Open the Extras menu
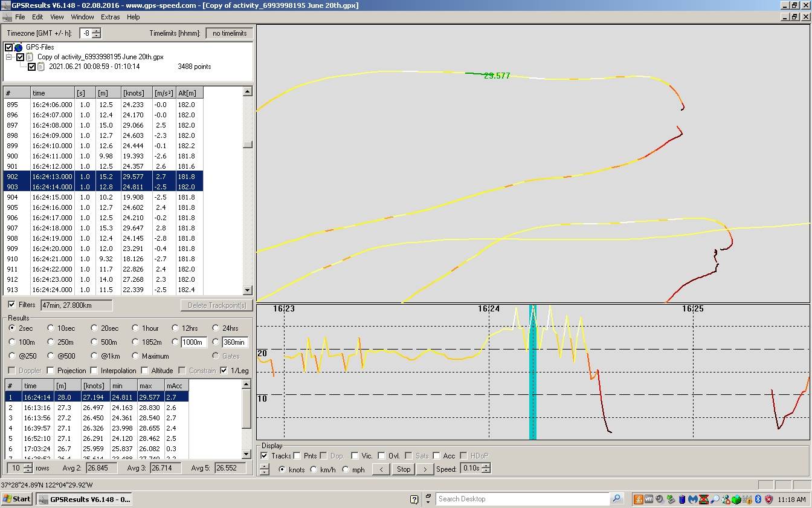 coord(110,17)
